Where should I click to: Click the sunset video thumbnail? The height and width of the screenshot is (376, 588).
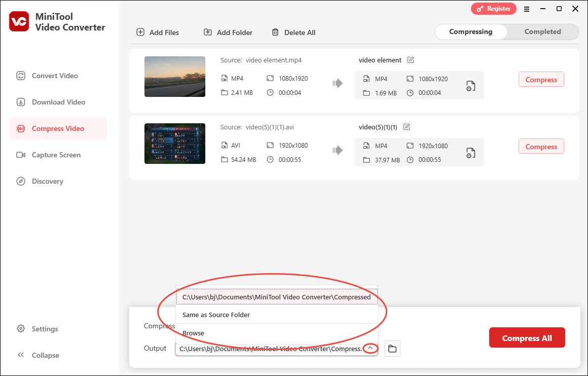pos(175,77)
